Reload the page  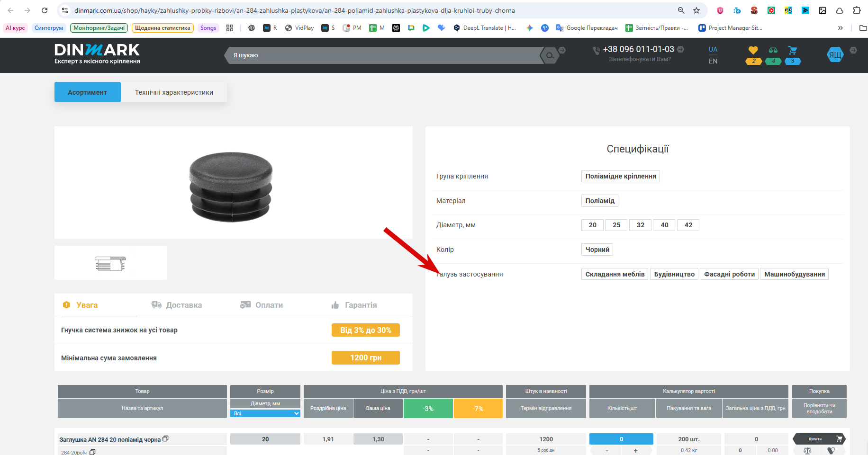click(45, 10)
